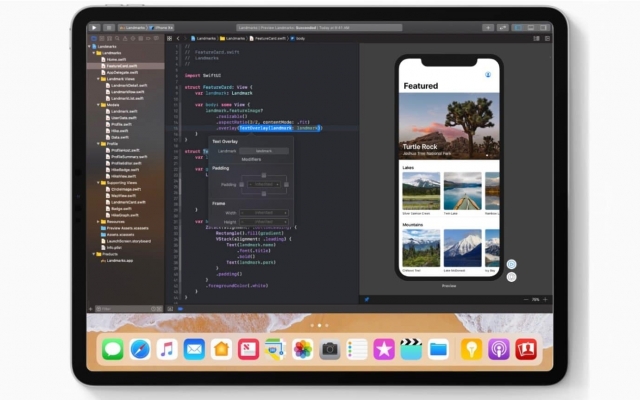This screenshot has width=640, height=400.
Task: Click the landmark value field in Text Overlay popover
Action: click(264, 151)
